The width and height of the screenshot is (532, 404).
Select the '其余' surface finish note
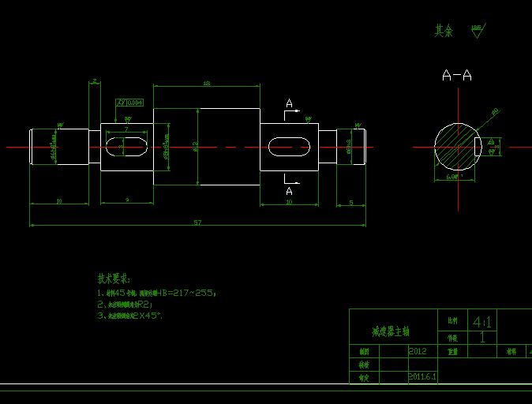[444, 31]
